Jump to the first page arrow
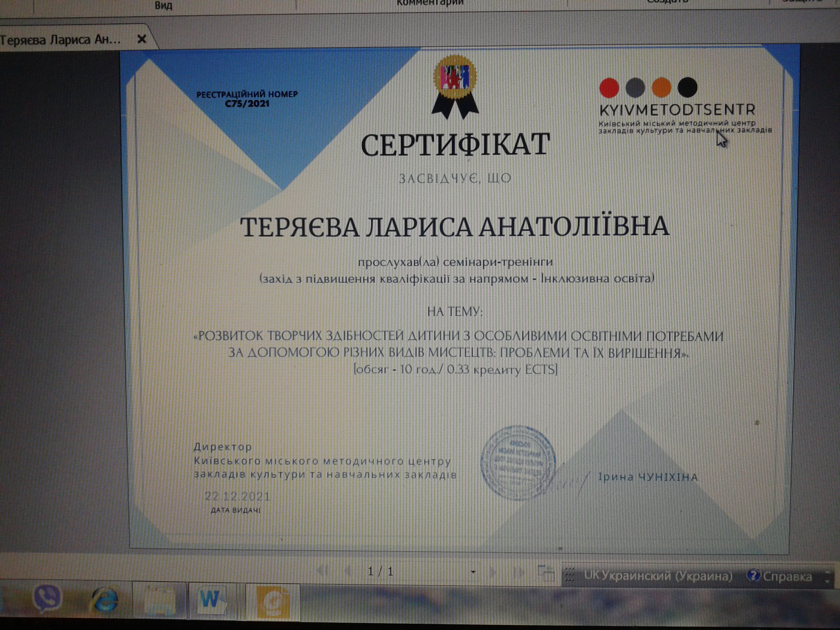 pyautogui.click(x=323, y=570)
